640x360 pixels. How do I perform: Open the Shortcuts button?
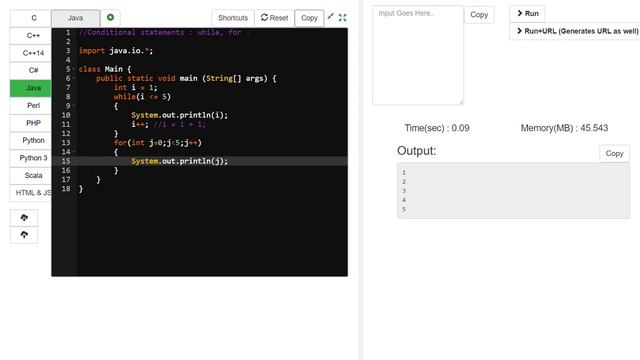click(233, 18)
